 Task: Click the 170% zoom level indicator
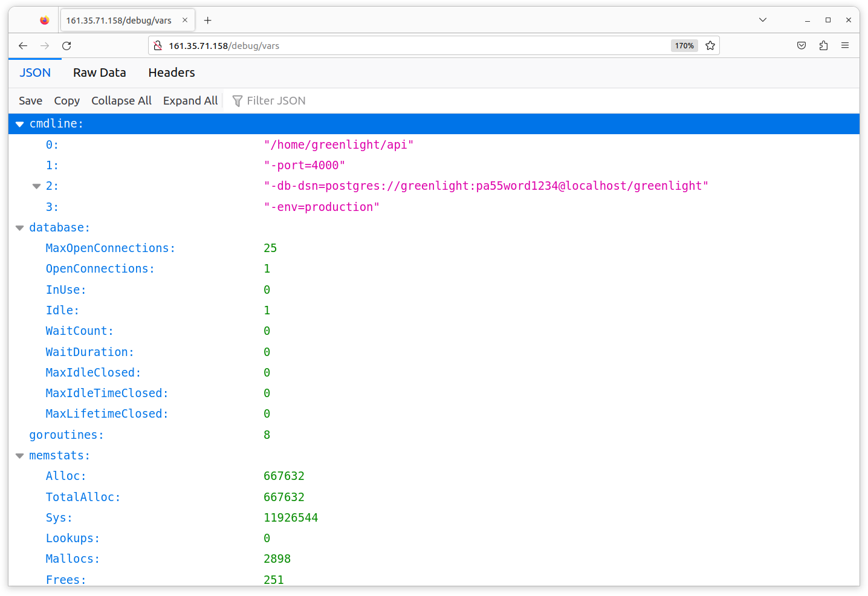[684, 46]
